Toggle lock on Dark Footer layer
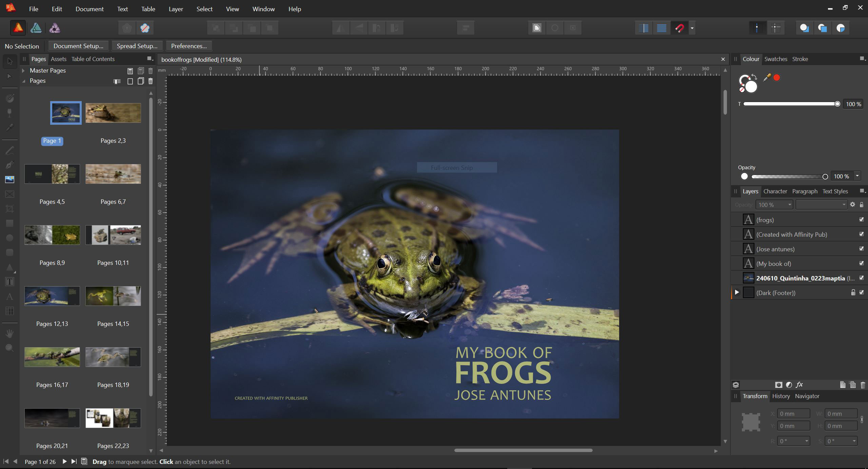868x469 pixels. coord(853,292)
